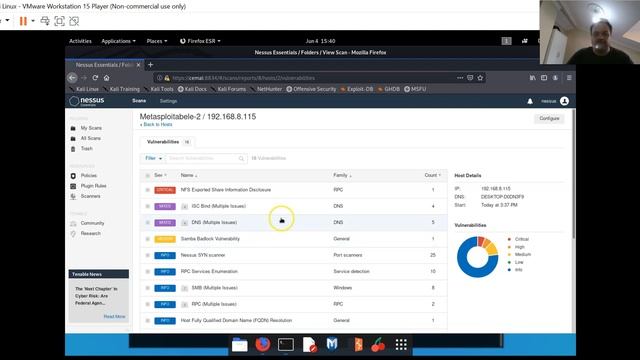Open the Trash folder
The height and width of the screenshot is (360, 640).
86,149
